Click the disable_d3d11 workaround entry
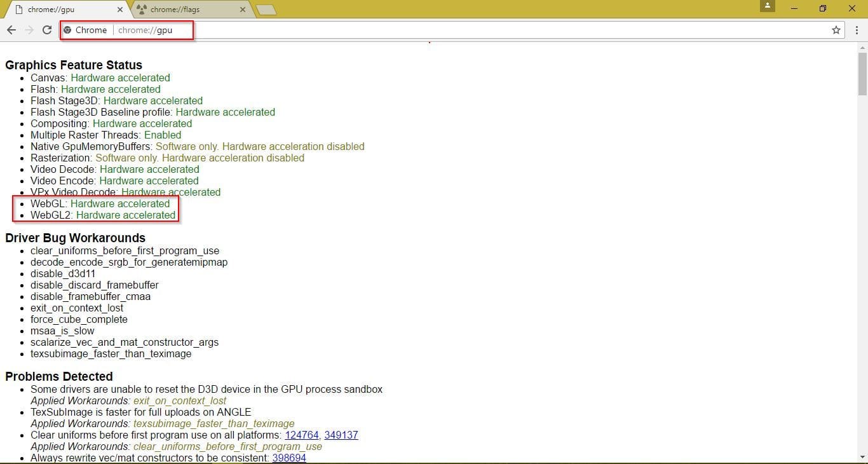 tap(63, 274)
